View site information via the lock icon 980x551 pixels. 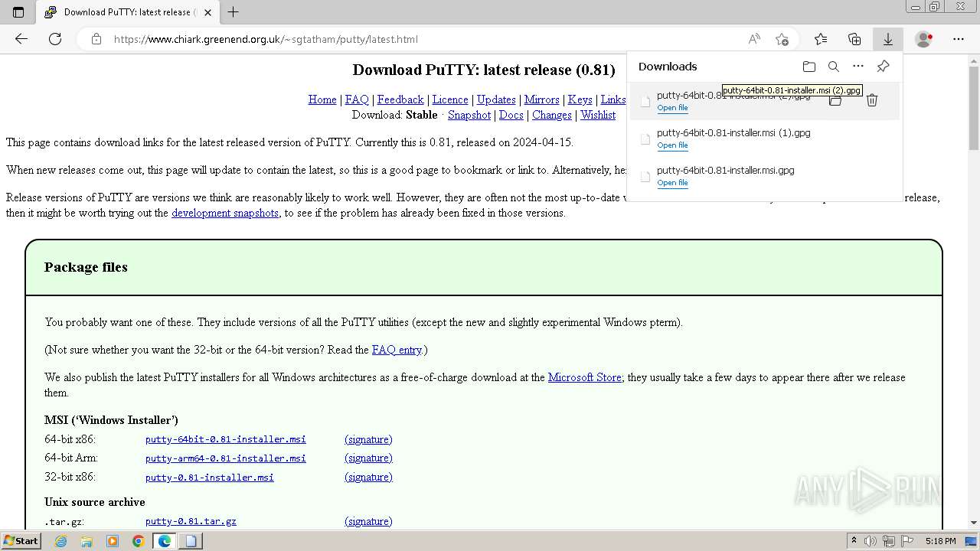pyautogui.click(x=96, y=39)
